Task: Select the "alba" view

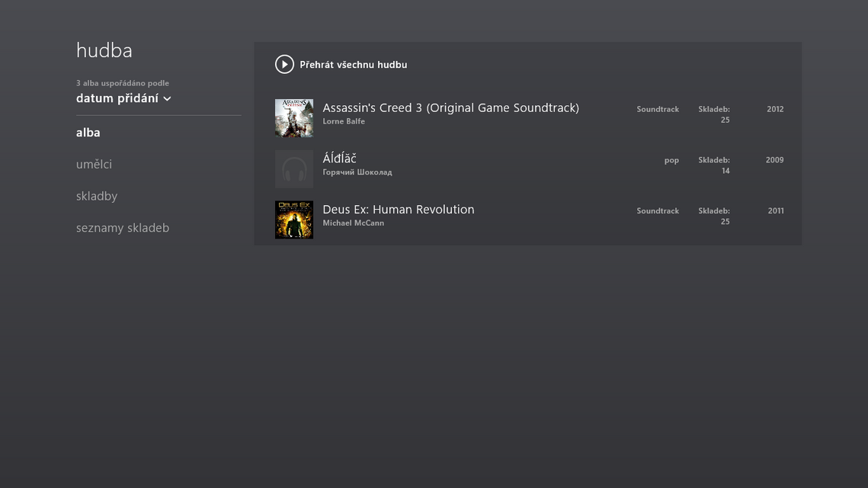Action: coord(88,133)
